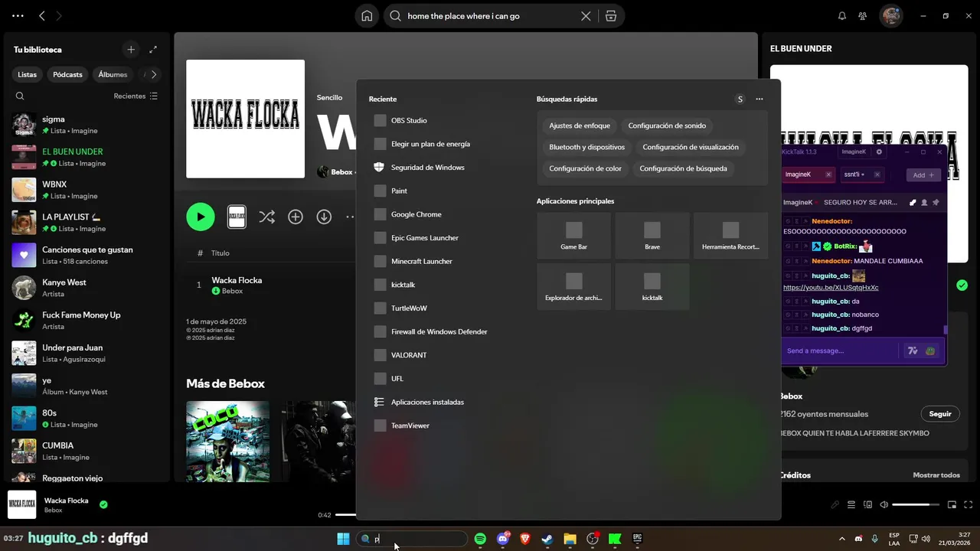Open the Spotify queue

pos(851,504)
